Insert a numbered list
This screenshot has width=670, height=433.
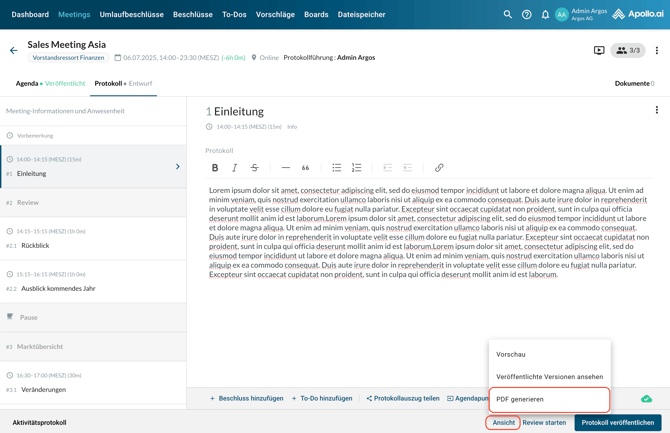tap(357, 168)
